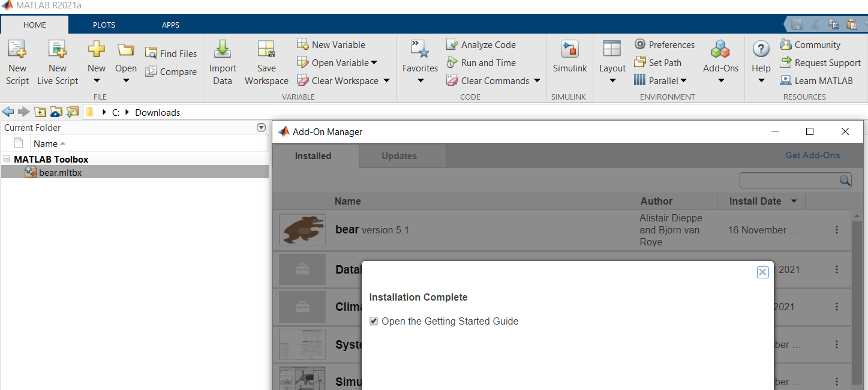Image resolution: width=868 pixels, height=390 pixels.
Task: Expand the Open dropdown arrow
Action: click(126, 81)
